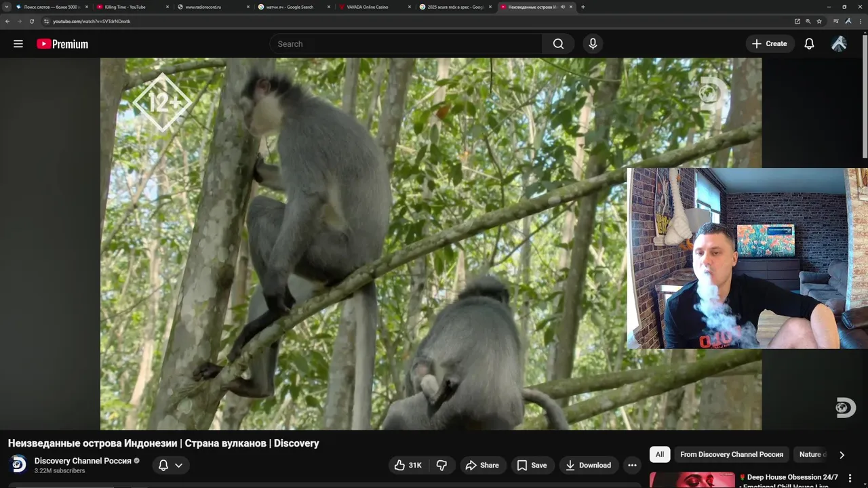Open the browser zoom indicator icon
Screen dimensions: 868x488
[808, 21]
